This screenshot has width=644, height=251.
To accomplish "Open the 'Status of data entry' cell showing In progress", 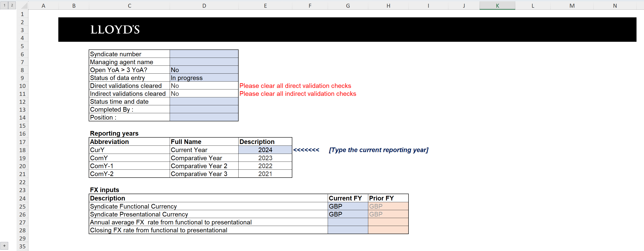I will [204, 78].
